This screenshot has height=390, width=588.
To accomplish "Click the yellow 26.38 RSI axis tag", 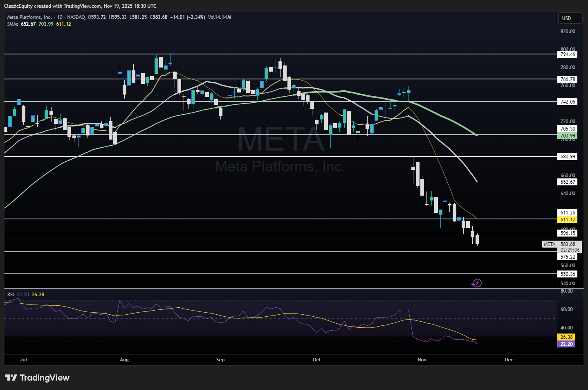I will coord(566,337).
